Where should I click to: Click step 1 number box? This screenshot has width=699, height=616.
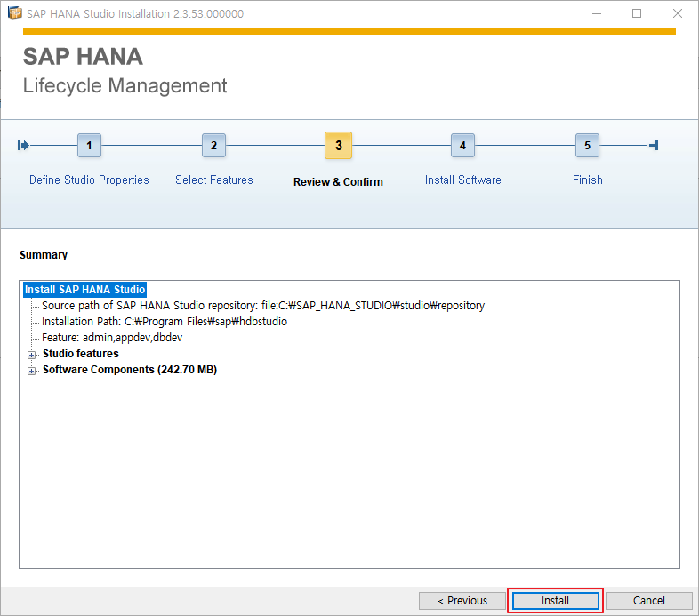pos(89,145)
